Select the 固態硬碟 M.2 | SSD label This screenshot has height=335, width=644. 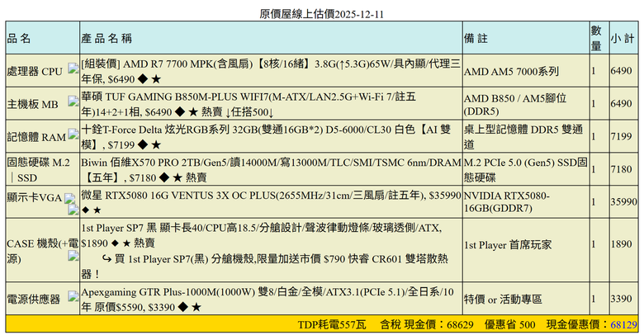[x=39, y=169]
